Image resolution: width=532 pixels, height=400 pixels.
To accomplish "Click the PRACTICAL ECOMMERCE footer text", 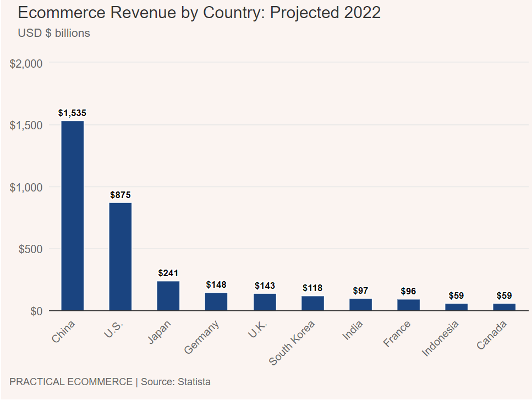I will pyautogui.click(x=71, y=382).
